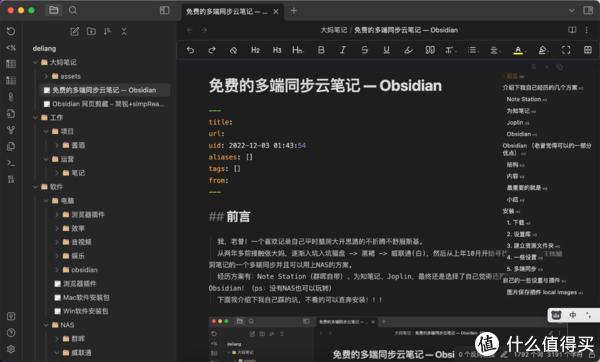Click the Redo button in editing toolbar
The image size is (600, 362).
click(212, 50)
